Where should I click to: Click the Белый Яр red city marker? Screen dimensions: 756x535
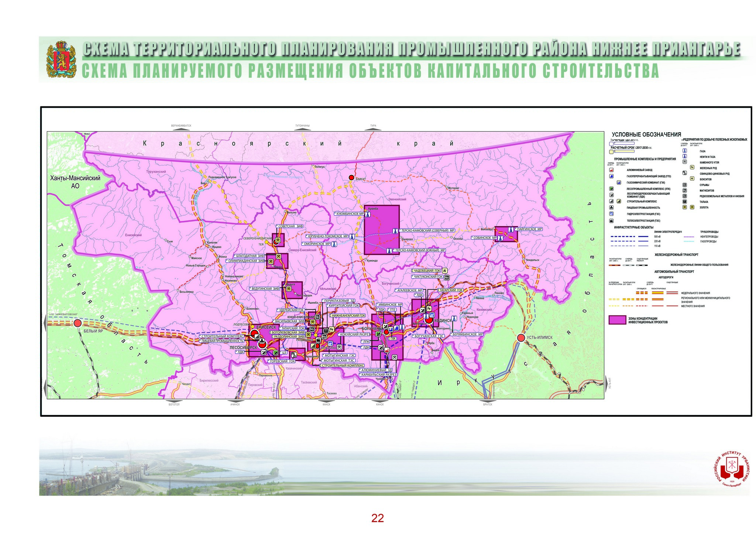point(78,323)
